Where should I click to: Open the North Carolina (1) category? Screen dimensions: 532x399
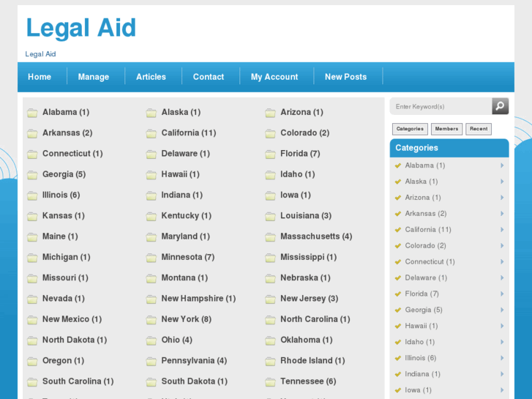tap(315, 319)
